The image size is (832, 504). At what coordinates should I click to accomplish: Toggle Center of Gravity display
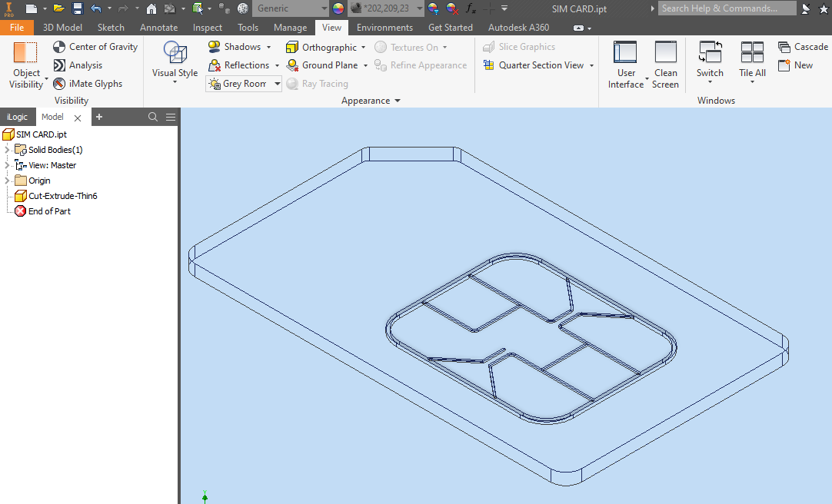pos(95,47)
